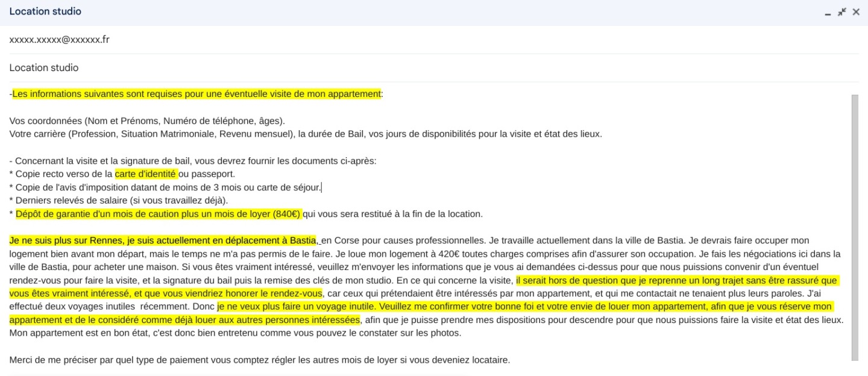Place cursor in the subject line Location studio

[x=43, y=67]
